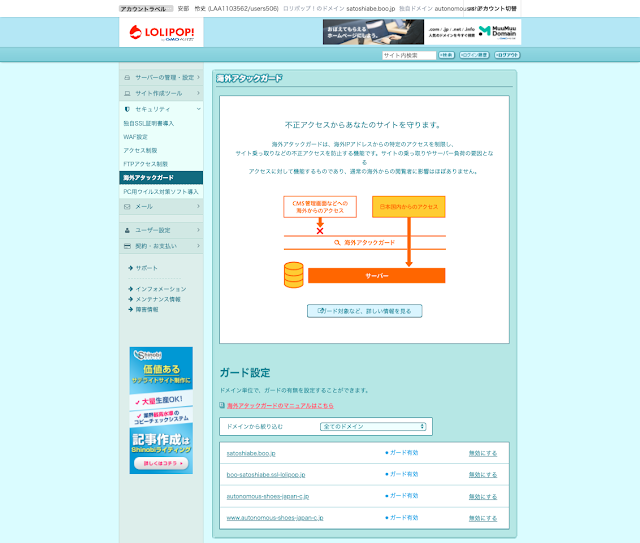The width and height of the screenshot is (640, 543).
Task: Click the shield icon next to セキュリティ
Action: 127,108
